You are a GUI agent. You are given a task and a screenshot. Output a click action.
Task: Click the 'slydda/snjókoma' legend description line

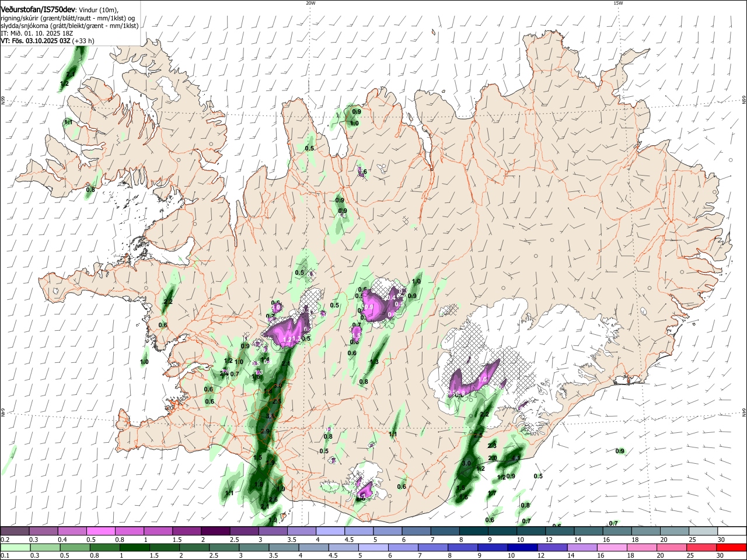tap(69, 26)
